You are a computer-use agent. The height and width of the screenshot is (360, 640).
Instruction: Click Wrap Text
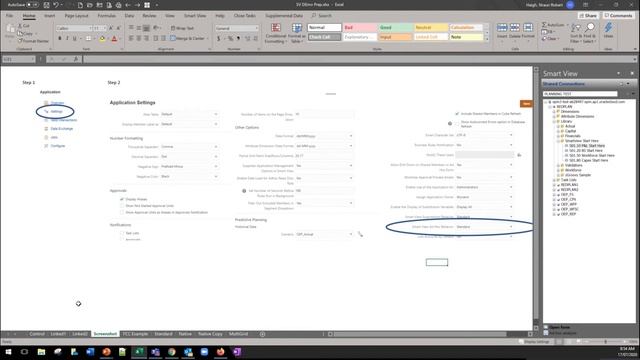pos(182,28)
